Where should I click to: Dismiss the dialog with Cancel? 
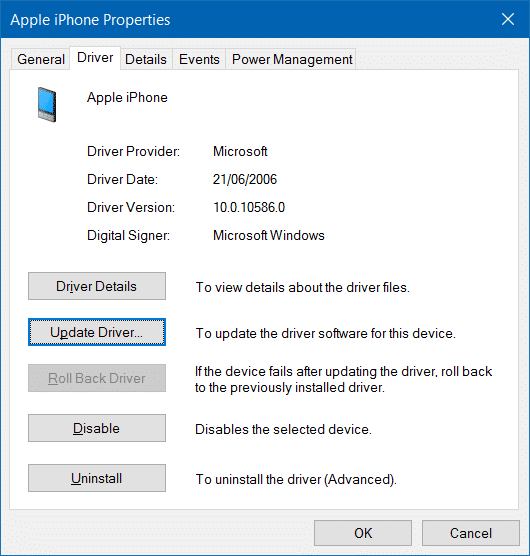click(x=471, y=533)
